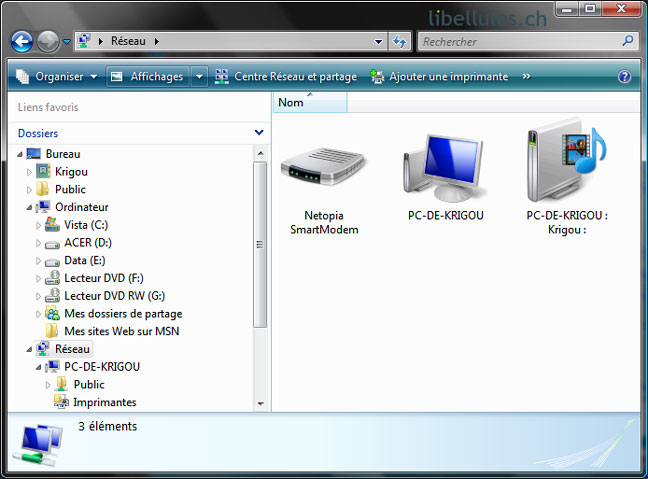Click the Affichages button
This screenshot has width=648, height=479.
(x=148, y=76)
